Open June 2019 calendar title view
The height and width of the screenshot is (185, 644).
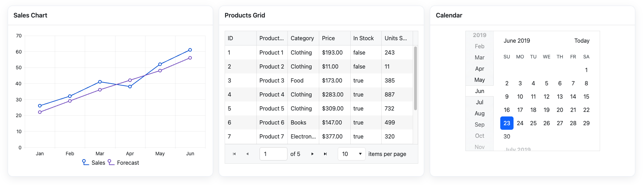pos(517,41)
